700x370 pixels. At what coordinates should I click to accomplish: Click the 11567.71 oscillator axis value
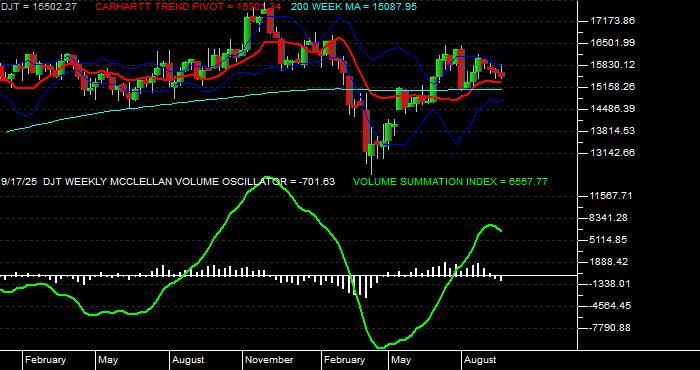[612, 196]
